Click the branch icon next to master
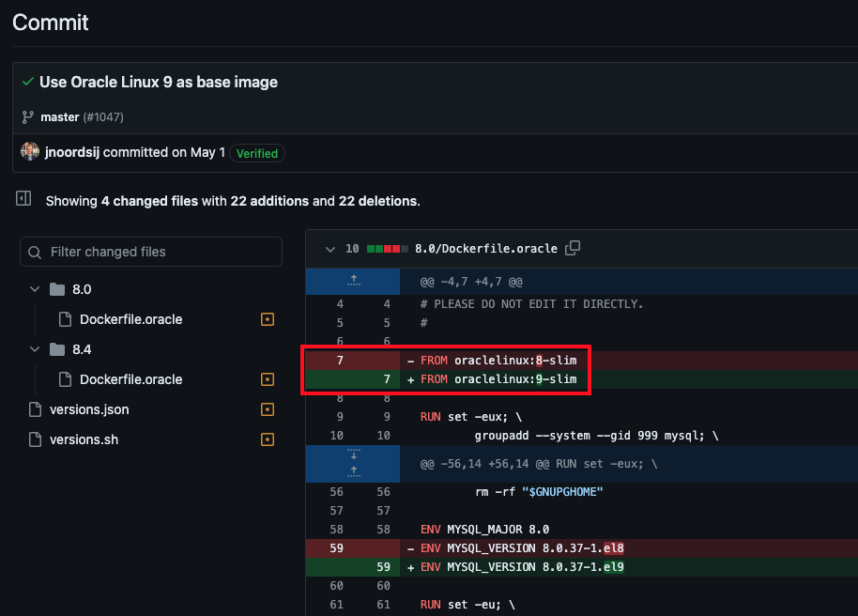 pos(27,117)
